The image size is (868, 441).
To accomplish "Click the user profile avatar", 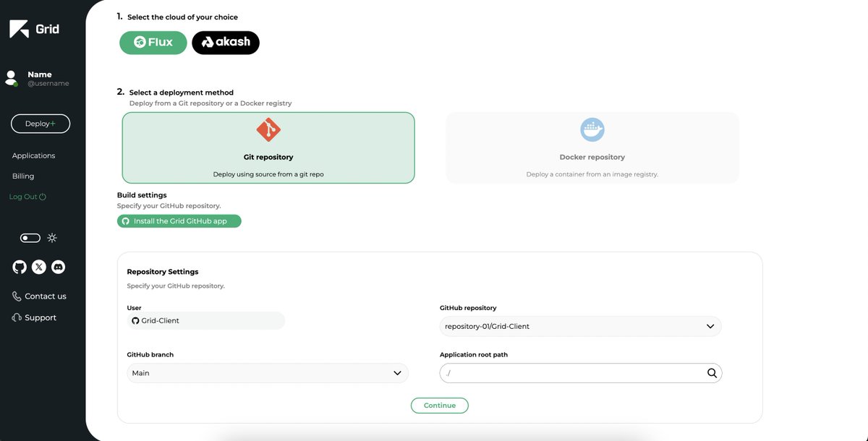I will [11, 78].
